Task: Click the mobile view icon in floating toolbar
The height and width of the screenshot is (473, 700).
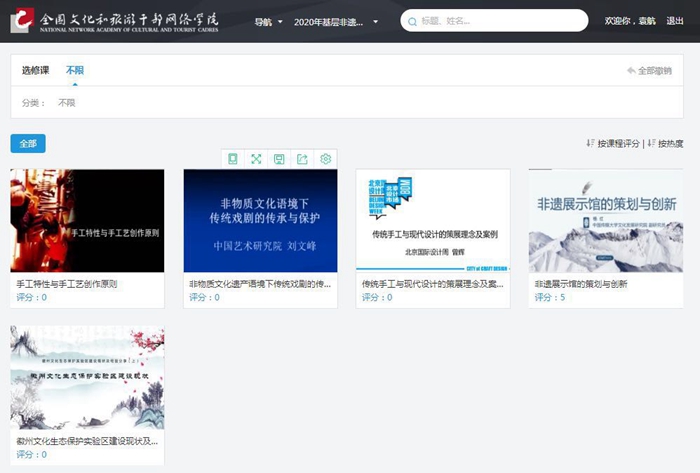Action: click(x=233, y=159)
